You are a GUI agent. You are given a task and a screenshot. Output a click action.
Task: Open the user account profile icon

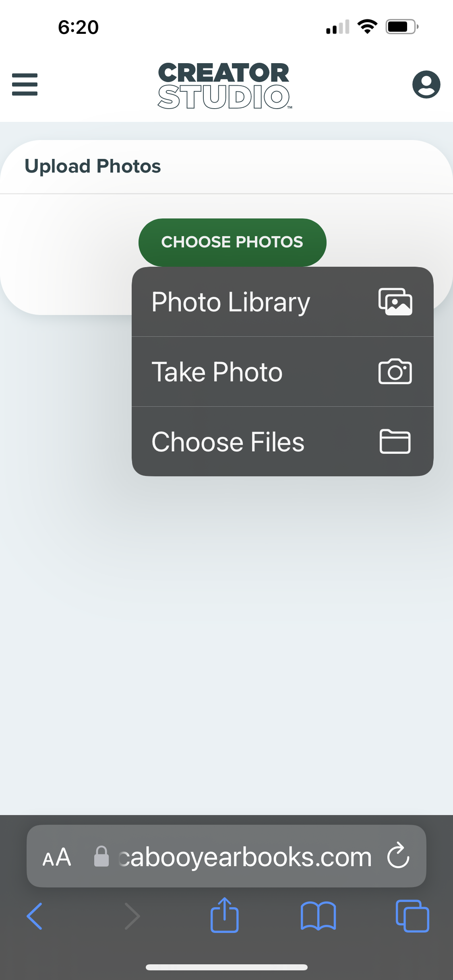click(x=426, y=84)
